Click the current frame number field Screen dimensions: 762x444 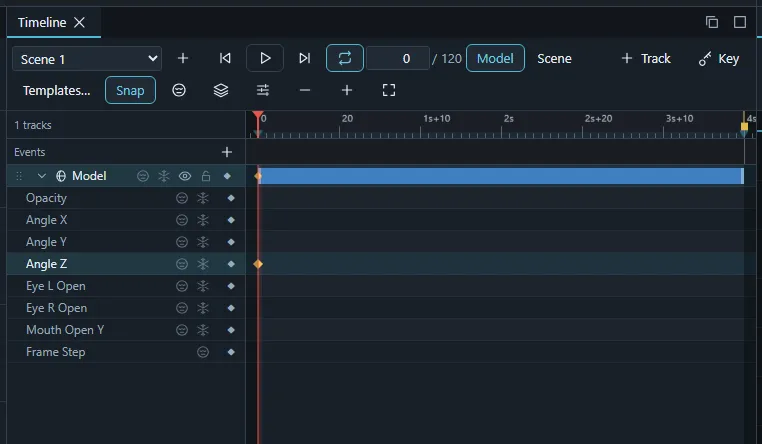pyautogui.click(x=398, y=58)
